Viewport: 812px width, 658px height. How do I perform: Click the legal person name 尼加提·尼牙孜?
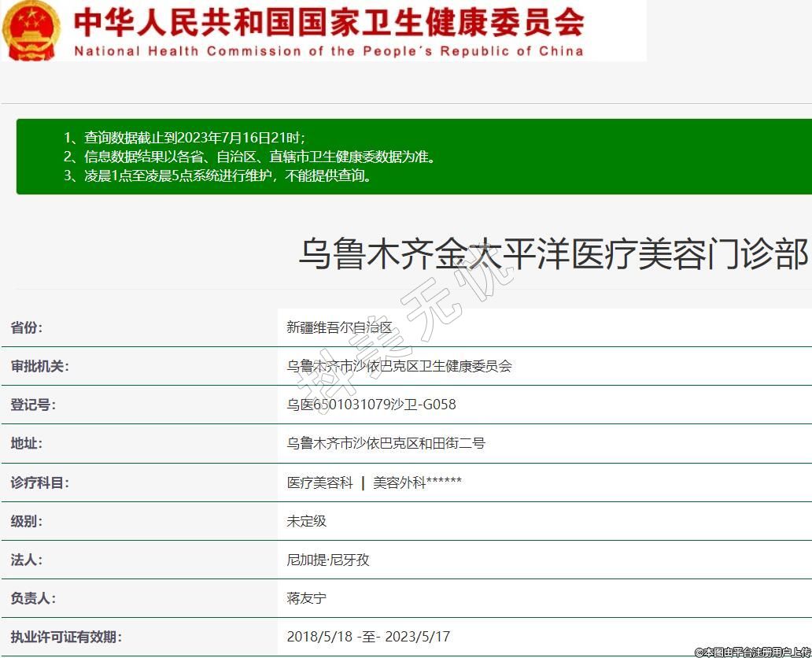pyautogui.click(x=327, y=560)
